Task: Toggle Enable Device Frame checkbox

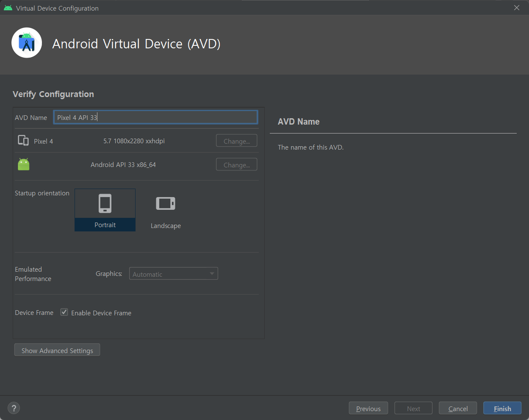Action: [x=64, y=312]
